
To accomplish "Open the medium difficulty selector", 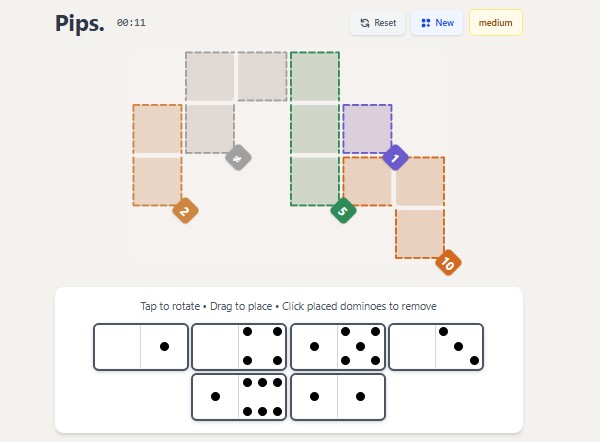I will point(496,22).
